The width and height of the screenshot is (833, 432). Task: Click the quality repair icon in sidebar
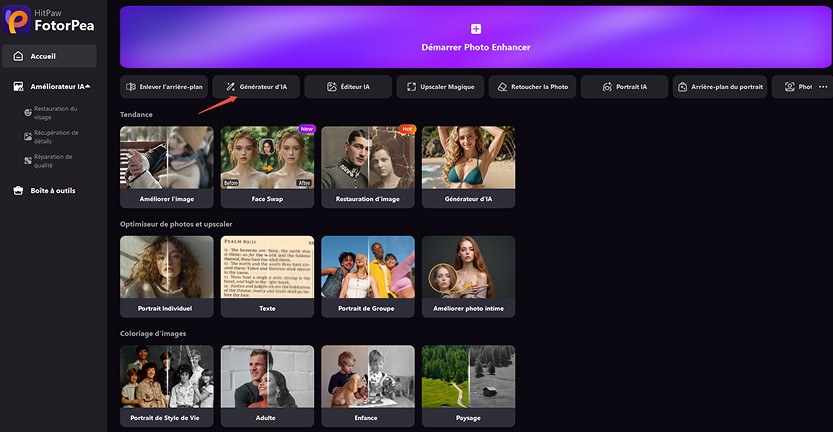(28, 160)
